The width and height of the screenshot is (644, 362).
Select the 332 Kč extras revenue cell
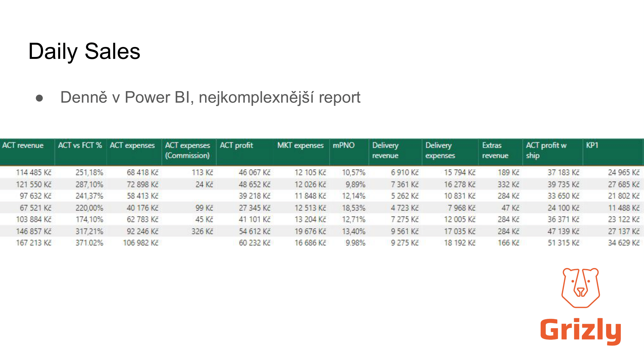(509, 184)
